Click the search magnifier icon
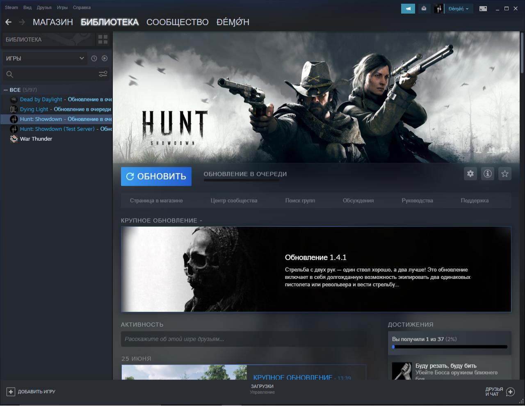This screenshot has height=420, width=525. click(10, 74)
